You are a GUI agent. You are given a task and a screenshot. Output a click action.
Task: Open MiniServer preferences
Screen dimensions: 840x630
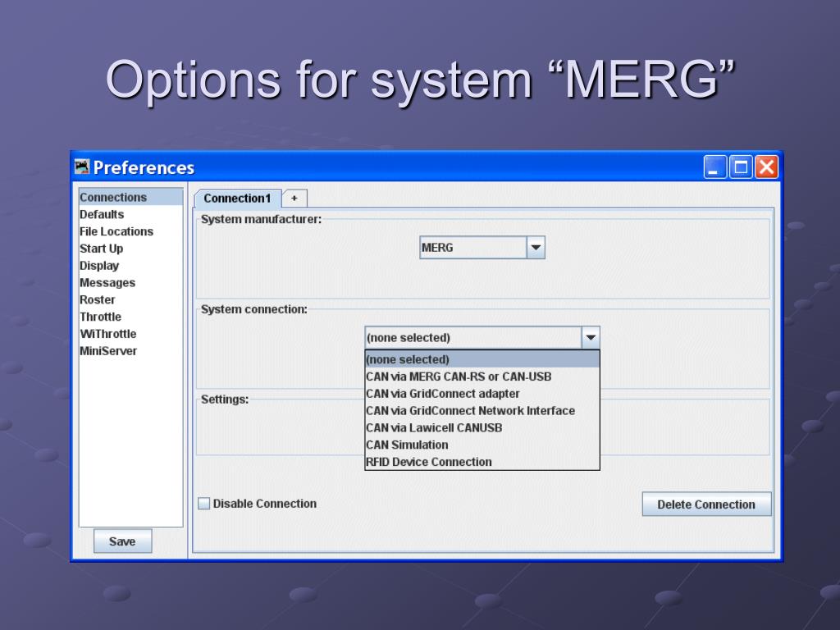click(x=130, y=351)
